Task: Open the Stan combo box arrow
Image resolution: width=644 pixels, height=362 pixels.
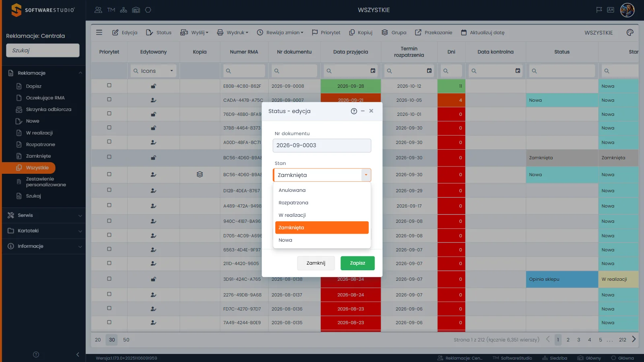Action: pyautogui.click(x=366, y=175)
